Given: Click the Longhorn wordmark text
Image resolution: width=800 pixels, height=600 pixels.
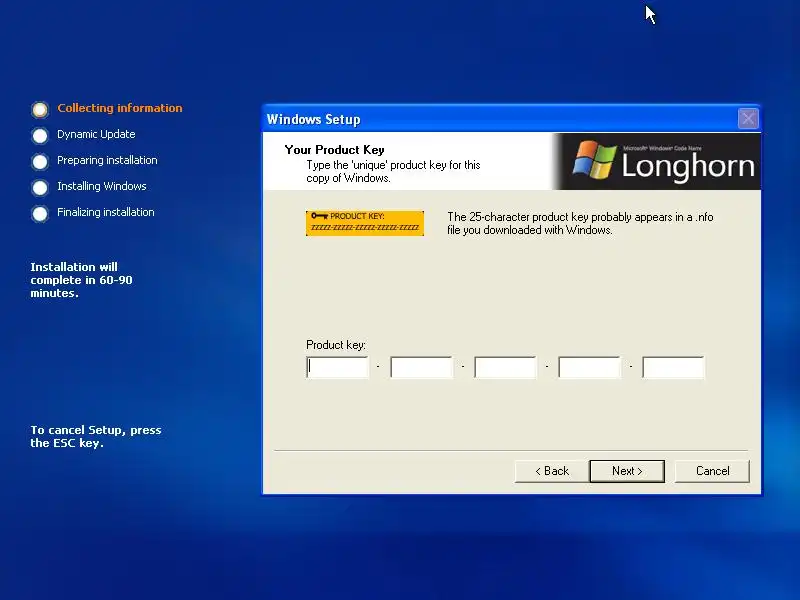Looking at the screenshot, I should coord(688,166).
